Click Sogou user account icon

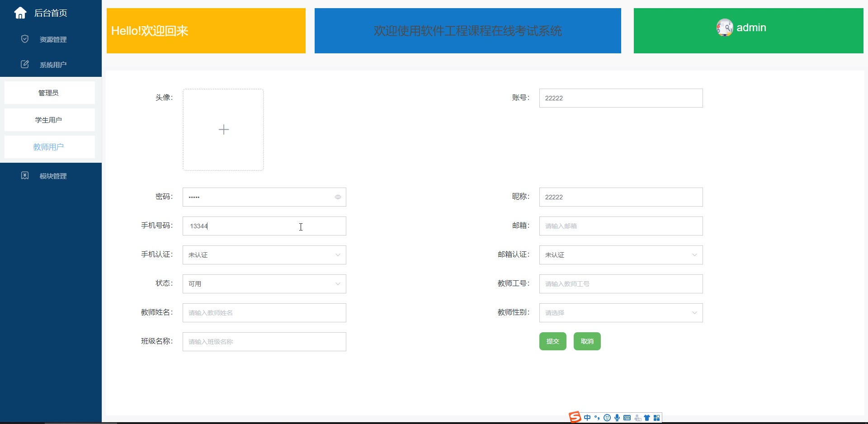click(x=637, y=418)
